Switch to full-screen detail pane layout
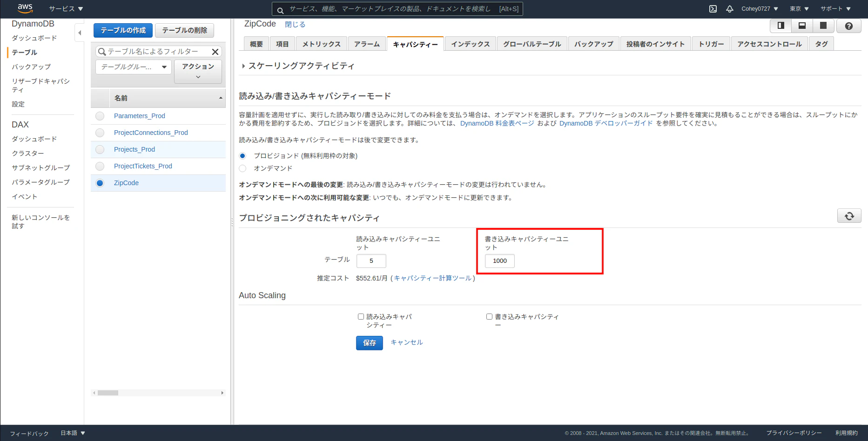Screen dimensions: 868x441 pyautogui.click(x=823, y=26)
